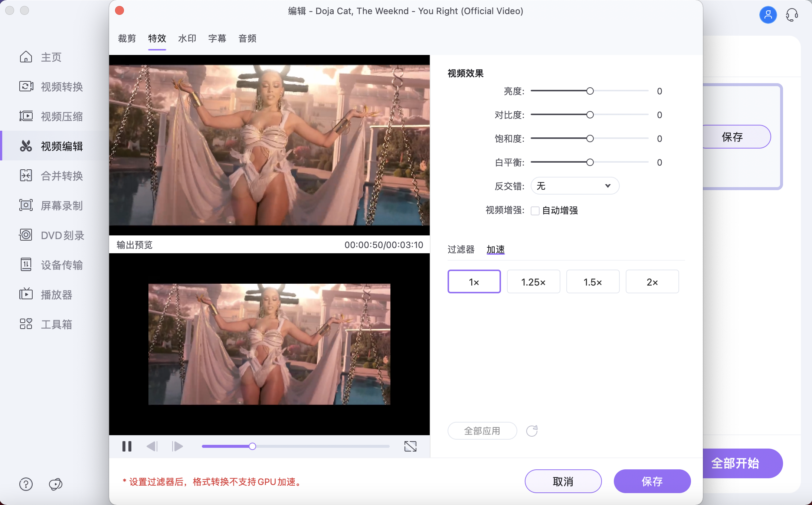
Task: Click the 视频编辑 scissors icon
Action: [26, 146]
